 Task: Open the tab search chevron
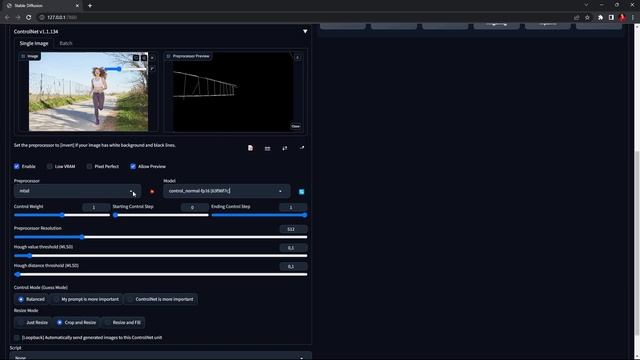586,5
